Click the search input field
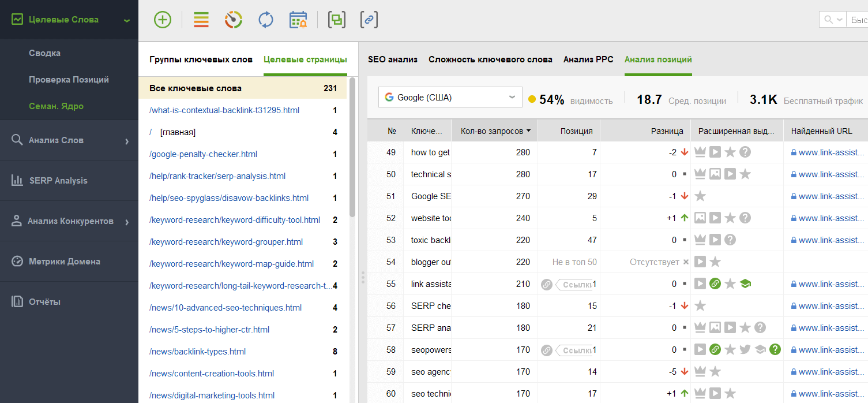 858,20
